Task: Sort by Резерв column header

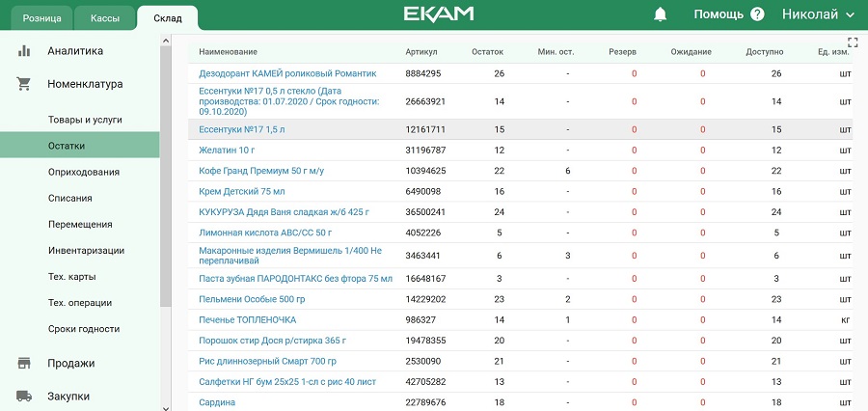Action: [622, 52]
